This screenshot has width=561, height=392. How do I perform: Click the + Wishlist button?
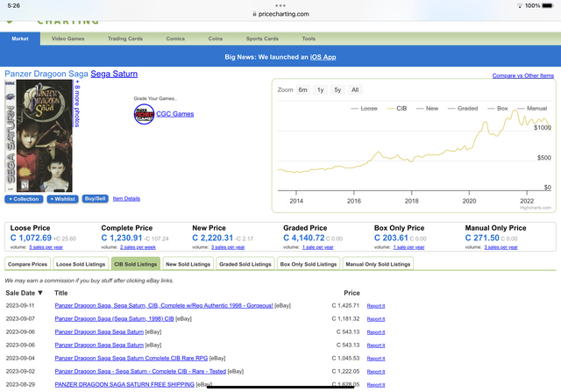(x=62, y=199)
